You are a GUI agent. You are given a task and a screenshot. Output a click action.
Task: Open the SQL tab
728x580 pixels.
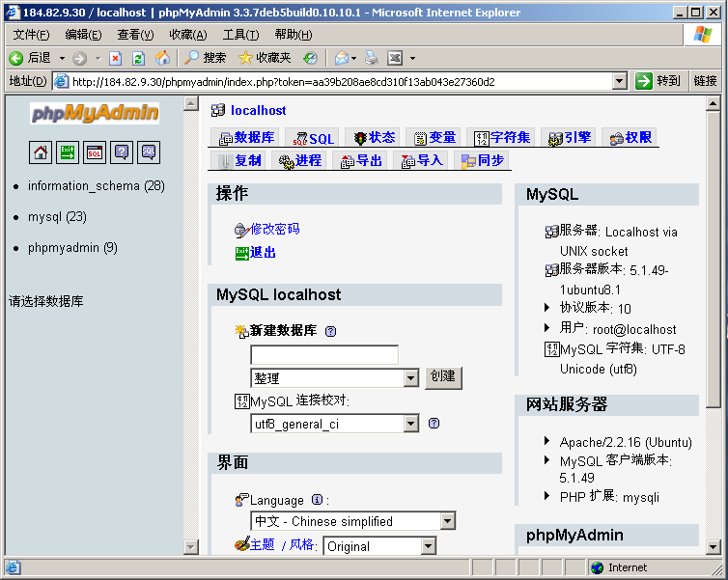[x=313, y=138]
